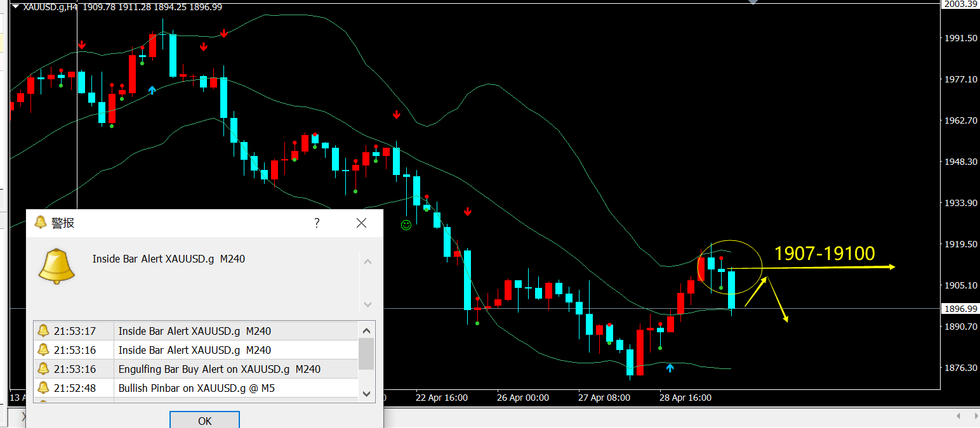980x428 pixels.
Task: Click the bell icon beside 21:53:16 Inside Bar
Action: [x=43, y=350]
